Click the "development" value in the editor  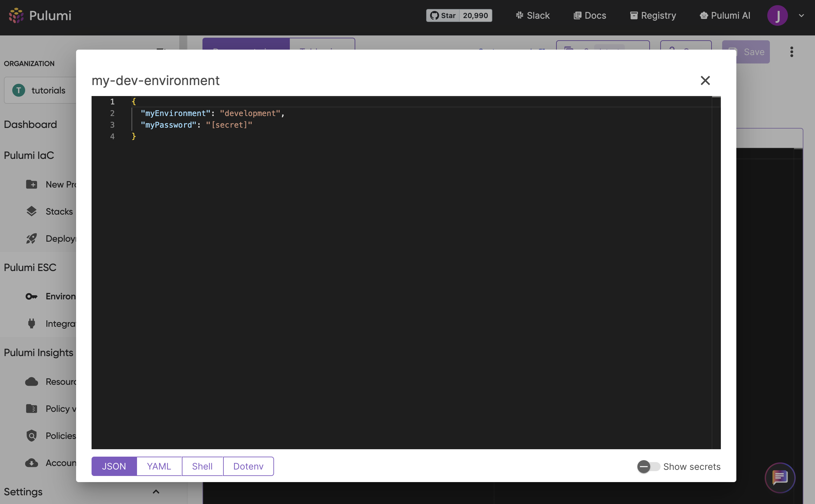pos(250,113)
